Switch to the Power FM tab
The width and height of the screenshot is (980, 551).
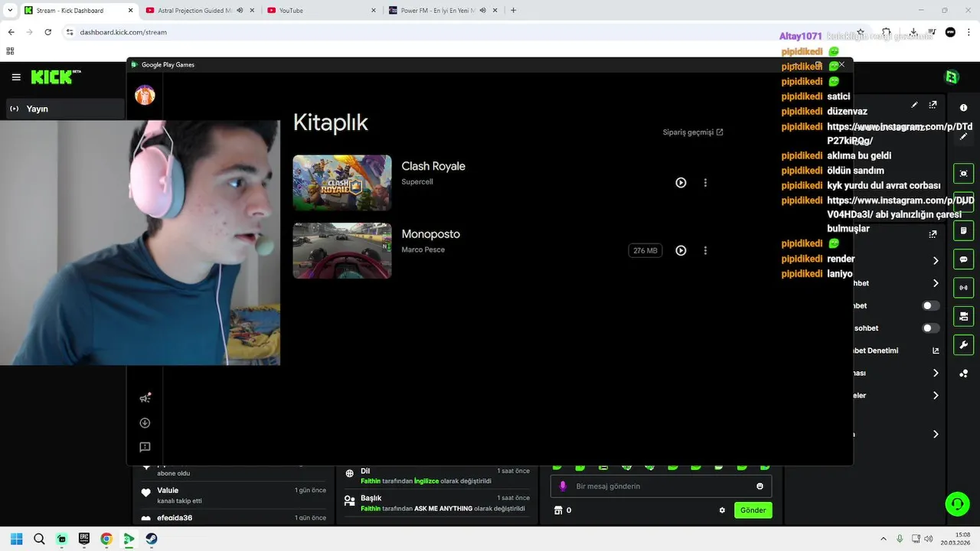click(x=442, y=11)
